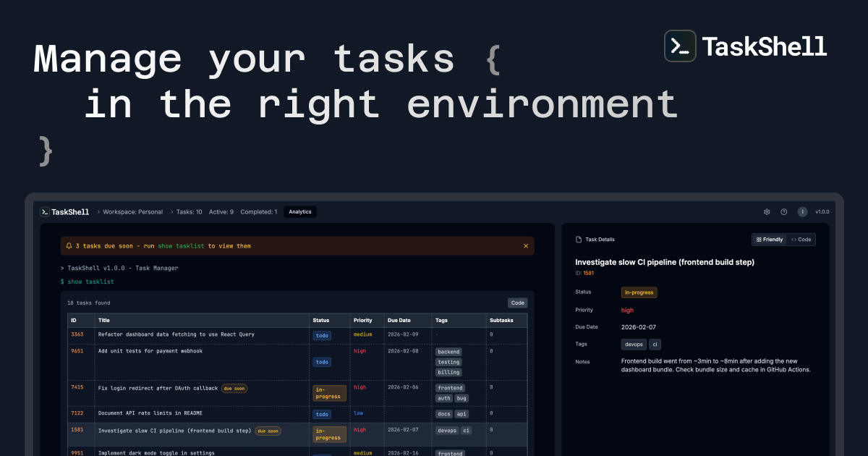Click the Active: 9 filter in the header
Screen dimensions: 868x456
[221, 211]
